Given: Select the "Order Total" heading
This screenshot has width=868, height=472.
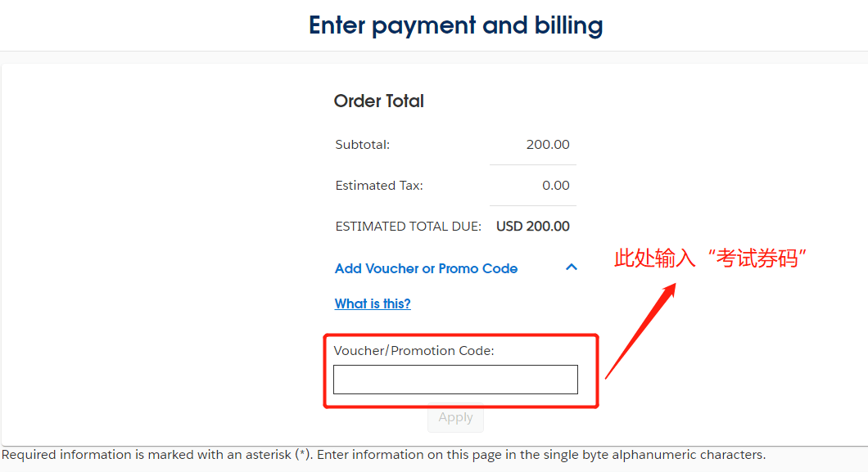Looking at the screenshot, I should pyautogui.click(x=379, y=101).
